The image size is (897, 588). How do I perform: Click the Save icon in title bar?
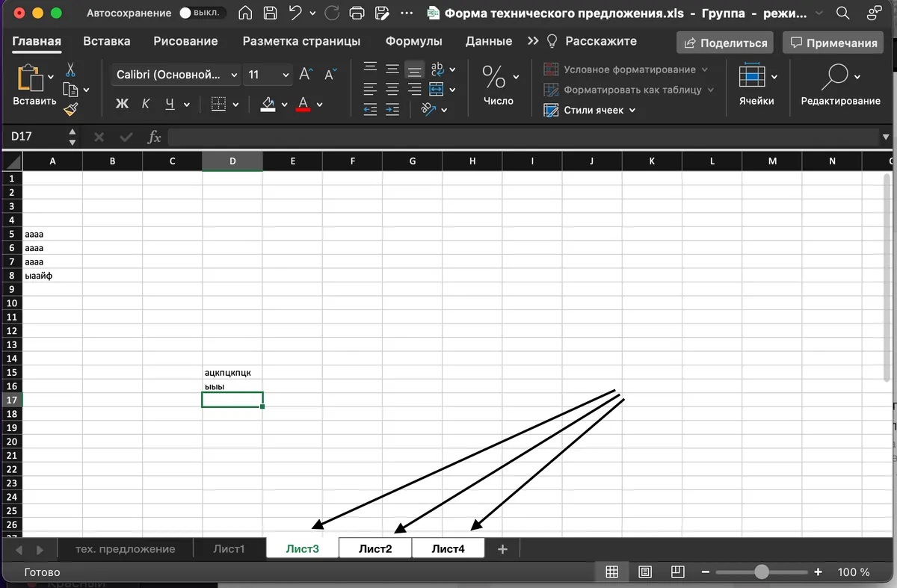click(271, 13)
